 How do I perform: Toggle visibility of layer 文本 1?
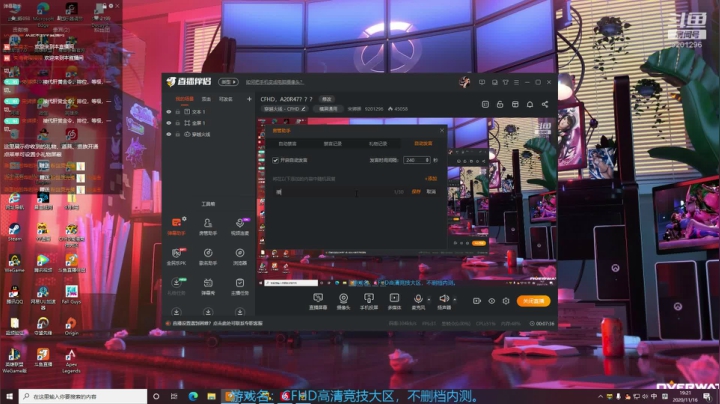(x=169, y=112)
